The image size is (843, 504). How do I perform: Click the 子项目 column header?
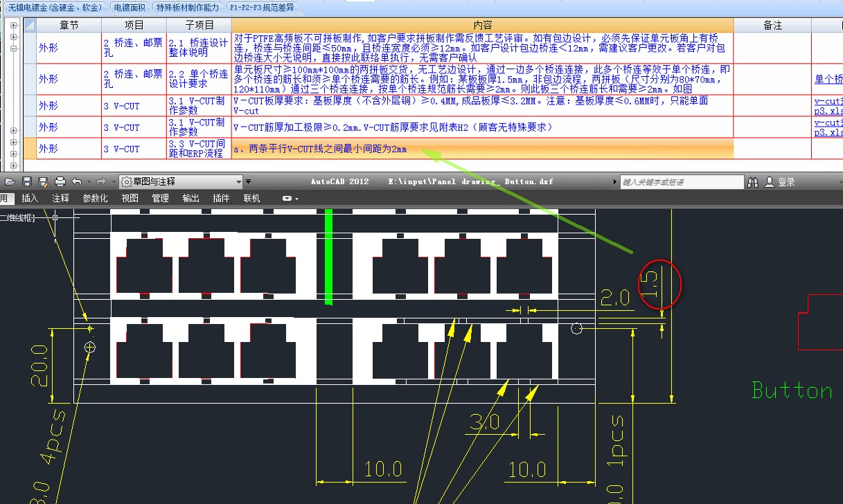coord(199,25)
